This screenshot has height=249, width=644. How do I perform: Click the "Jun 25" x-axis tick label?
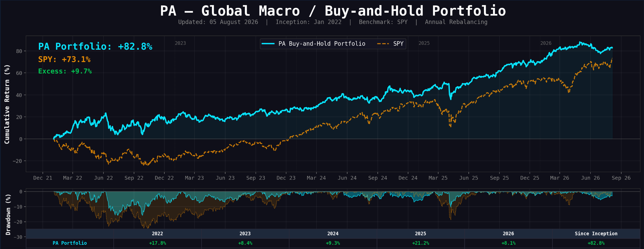pos(469,178)
